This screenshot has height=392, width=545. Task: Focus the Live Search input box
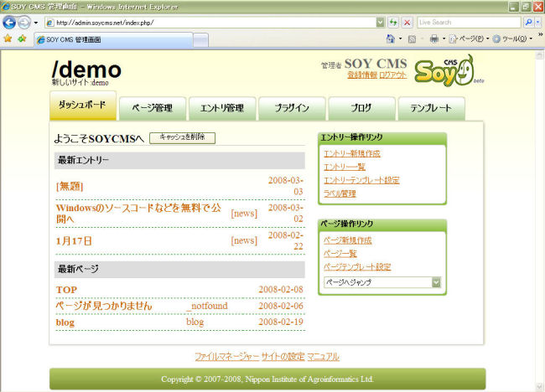point(469,23)
